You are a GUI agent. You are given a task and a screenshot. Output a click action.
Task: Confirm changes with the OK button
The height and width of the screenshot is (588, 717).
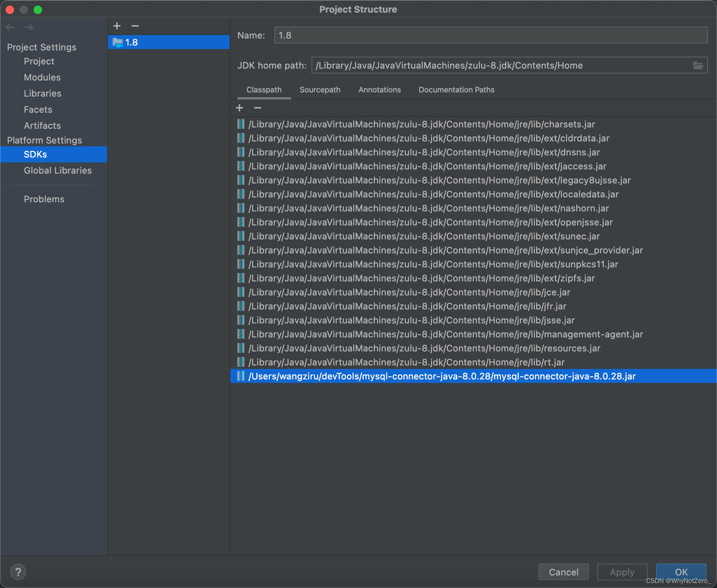[681, 572]
